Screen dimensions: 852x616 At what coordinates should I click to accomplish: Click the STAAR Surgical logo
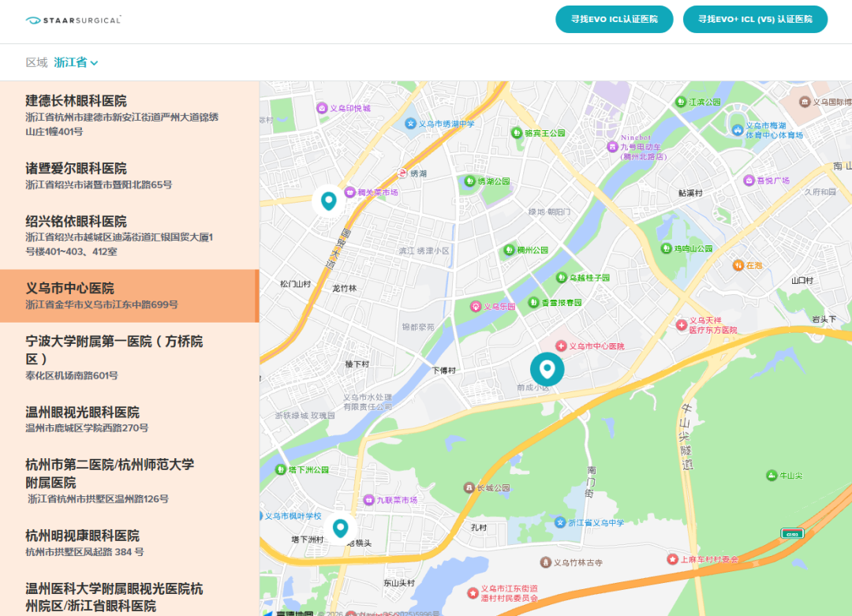point(73,20)
